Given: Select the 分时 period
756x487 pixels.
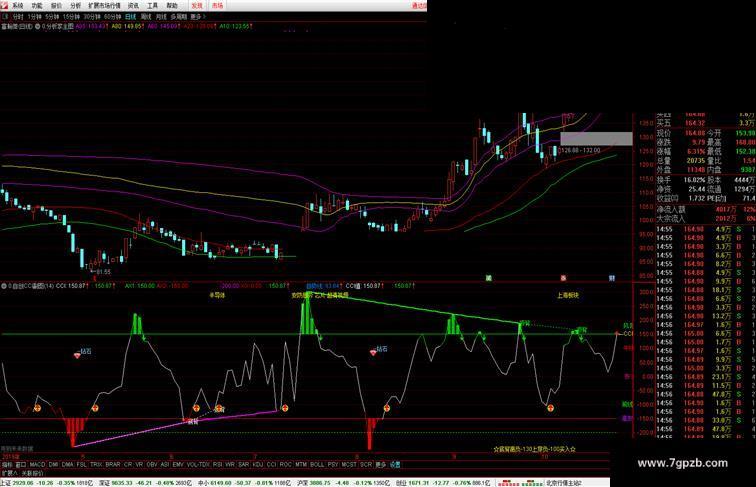Looking at the screenshot, I should tap(18, 16).
